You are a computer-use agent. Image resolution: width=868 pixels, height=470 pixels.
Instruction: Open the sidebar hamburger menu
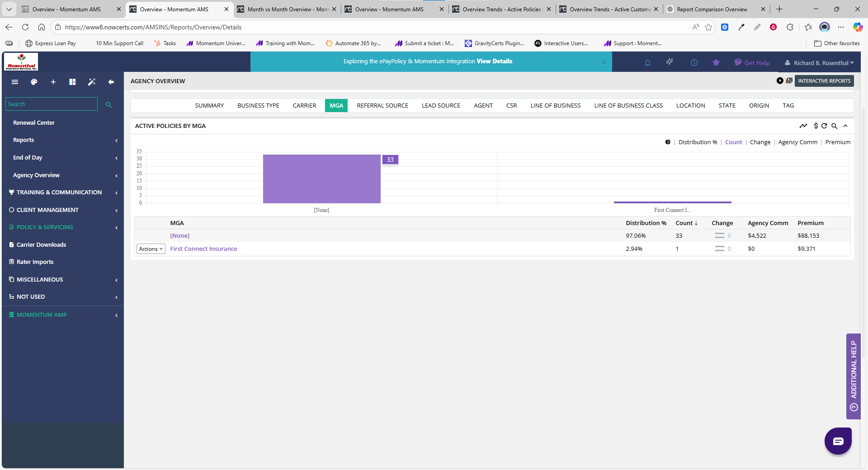coord(15,82)
